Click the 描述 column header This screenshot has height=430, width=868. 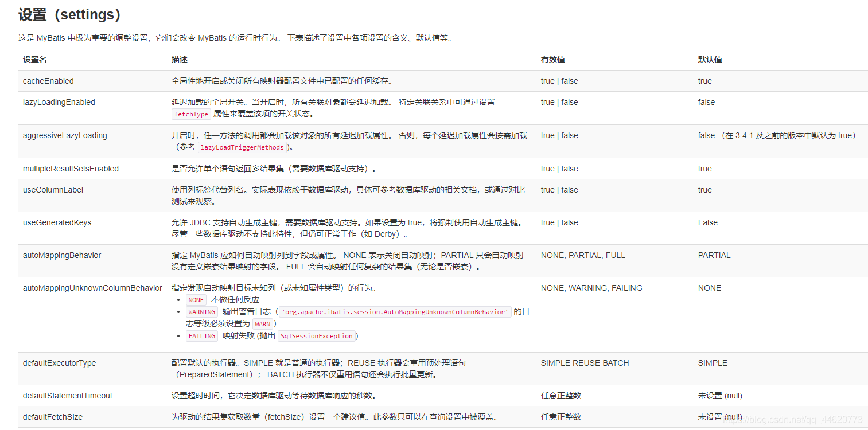click(x=180, y=60)
